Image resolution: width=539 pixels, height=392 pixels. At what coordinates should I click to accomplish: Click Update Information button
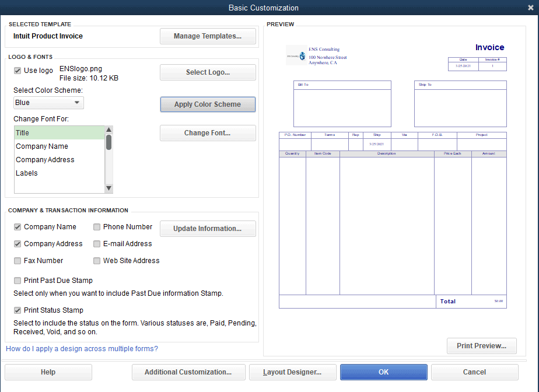[x=208, y=228]
